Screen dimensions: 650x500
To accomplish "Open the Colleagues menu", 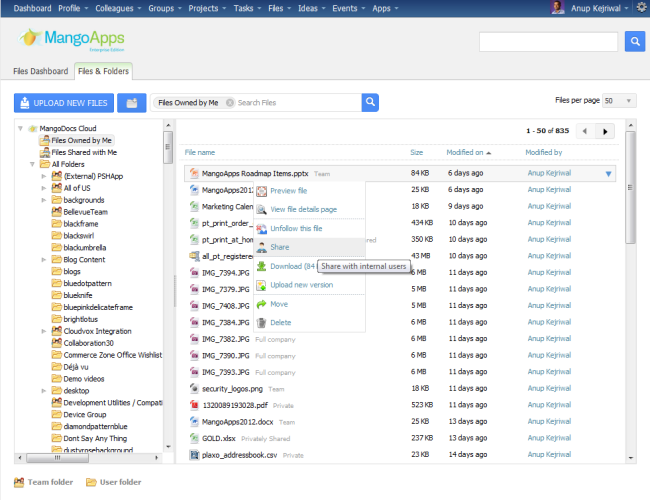I will (118, 8).
